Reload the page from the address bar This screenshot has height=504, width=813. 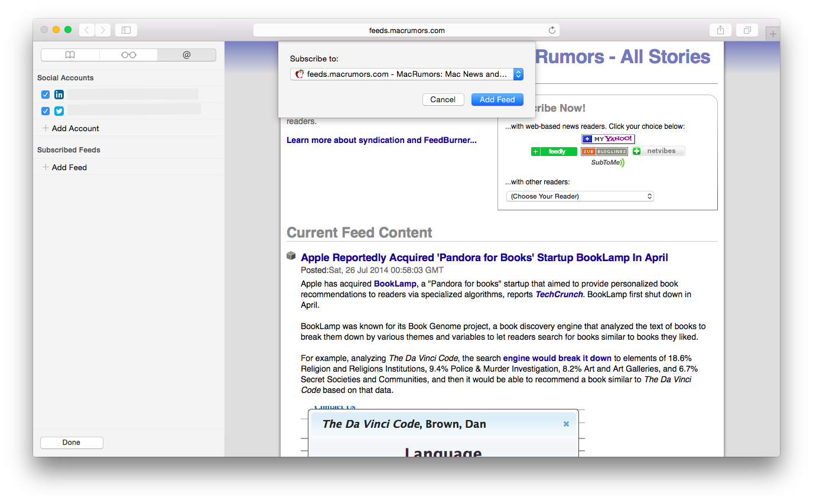pyautogui.click(x=552, y=30)
